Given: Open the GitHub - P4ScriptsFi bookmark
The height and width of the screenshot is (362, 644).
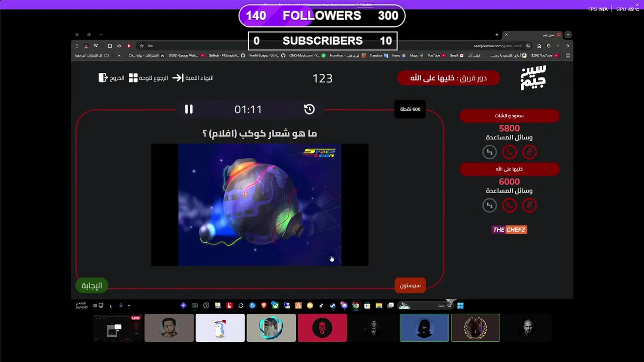Looking at the screenshot, I should coord(227,55).
